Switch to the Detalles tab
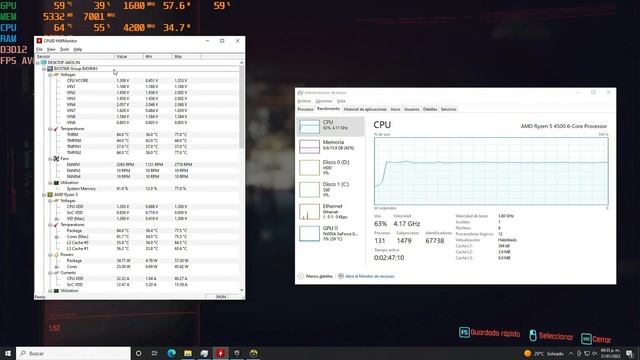 tap(430, 109)
